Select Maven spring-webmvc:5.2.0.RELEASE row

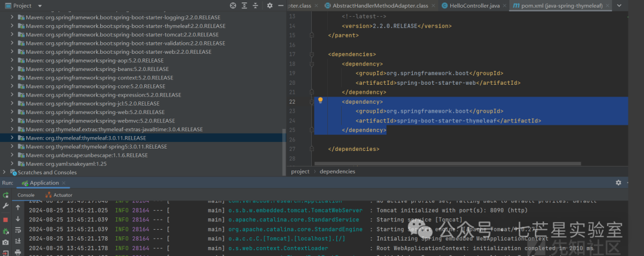(142, 121)
